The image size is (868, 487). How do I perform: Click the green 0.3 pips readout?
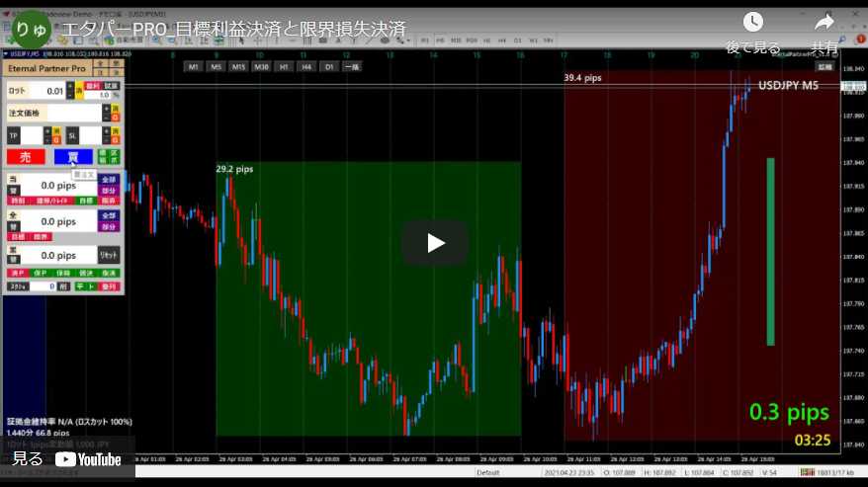789,412
